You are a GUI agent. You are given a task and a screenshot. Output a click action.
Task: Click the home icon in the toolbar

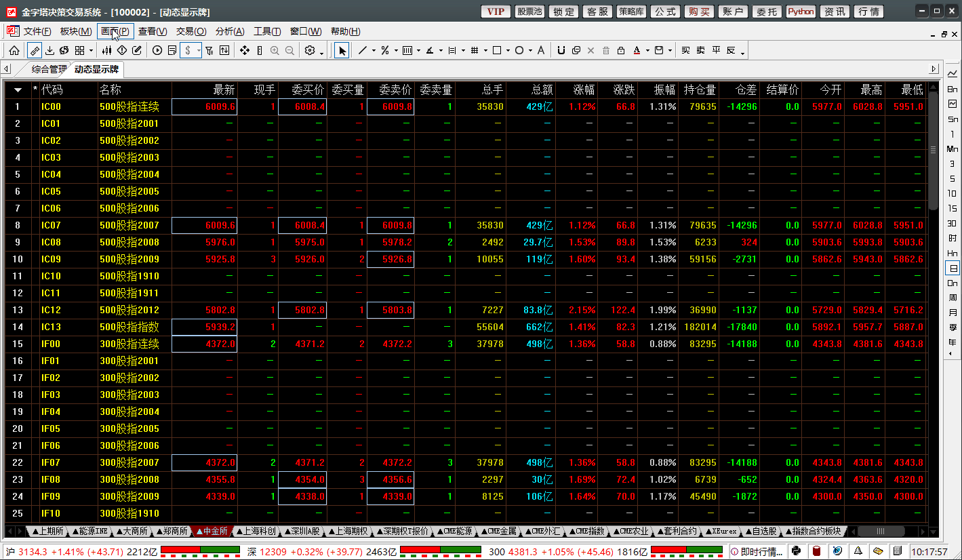[14, 50]
